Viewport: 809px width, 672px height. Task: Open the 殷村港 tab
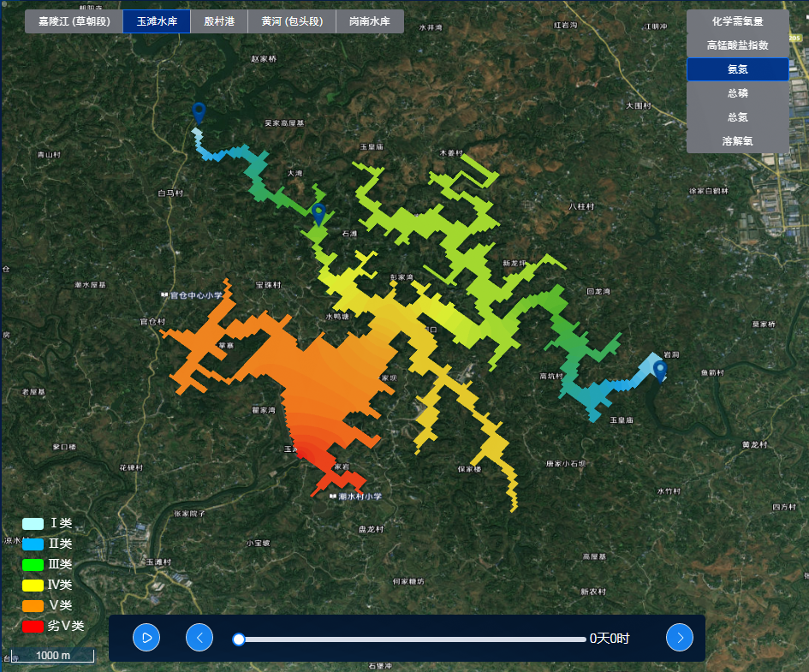219,22
